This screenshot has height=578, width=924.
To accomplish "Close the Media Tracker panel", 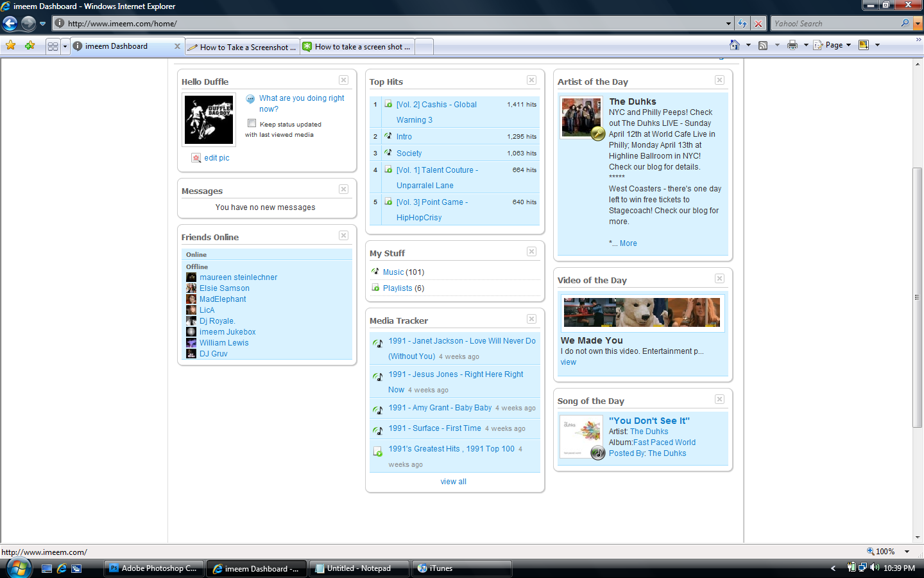I will click(x=532, y=319).
